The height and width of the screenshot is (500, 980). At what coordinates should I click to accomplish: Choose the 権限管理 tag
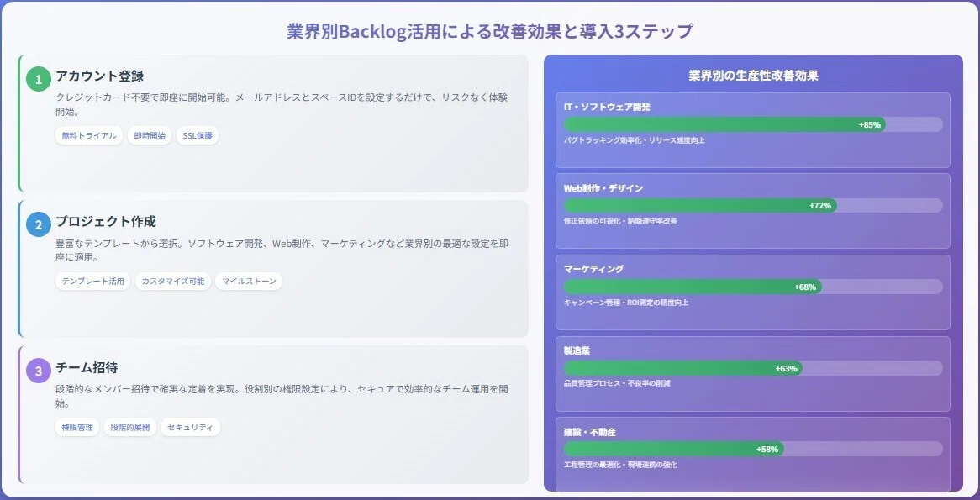[x=76, y=428]
